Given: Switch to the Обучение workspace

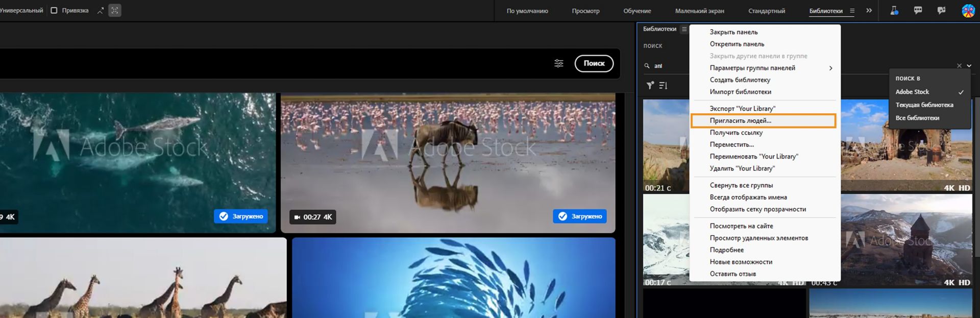Looking at the screenshot, I should coord(637,11).
